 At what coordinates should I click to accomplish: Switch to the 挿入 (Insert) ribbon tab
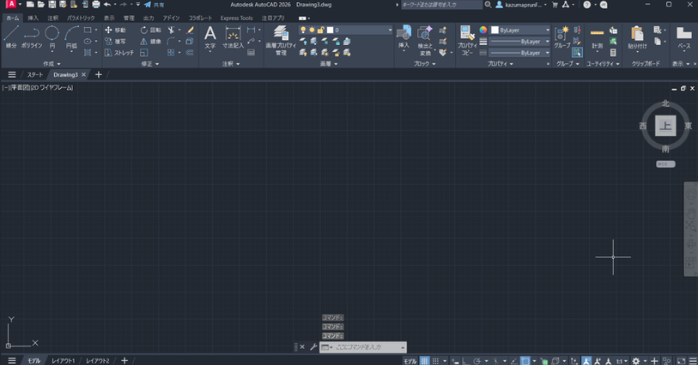point(33,18)
